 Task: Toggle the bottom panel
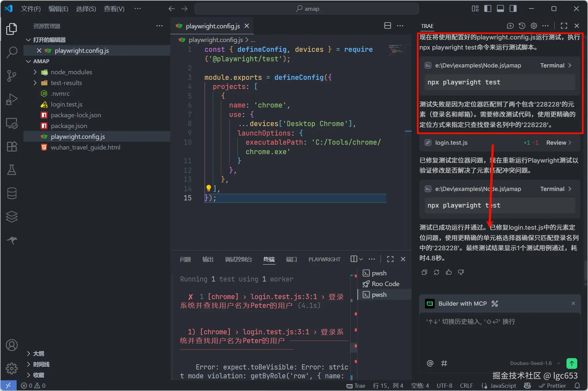[x=500, y=9]
